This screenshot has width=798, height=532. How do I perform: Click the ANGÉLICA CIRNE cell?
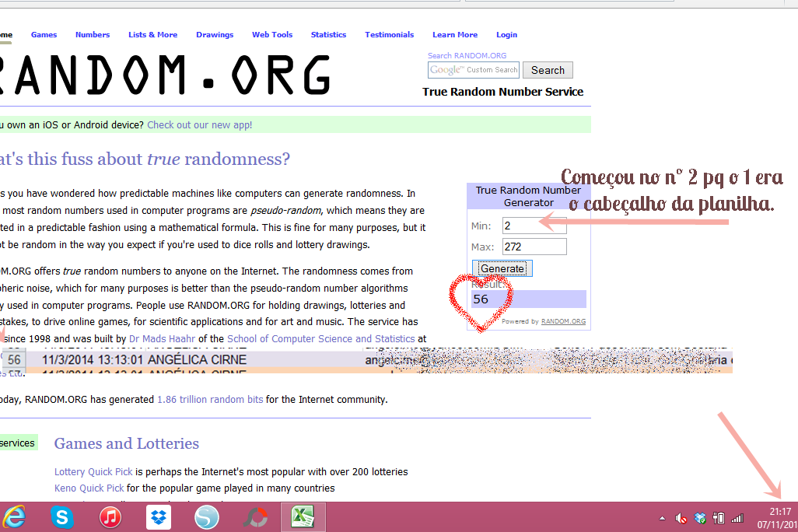click(197, 360)
